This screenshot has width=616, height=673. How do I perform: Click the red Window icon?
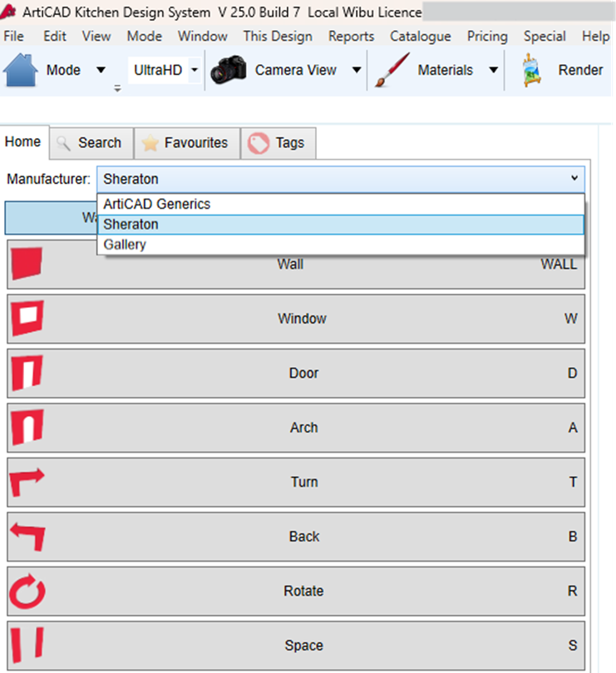27,319
